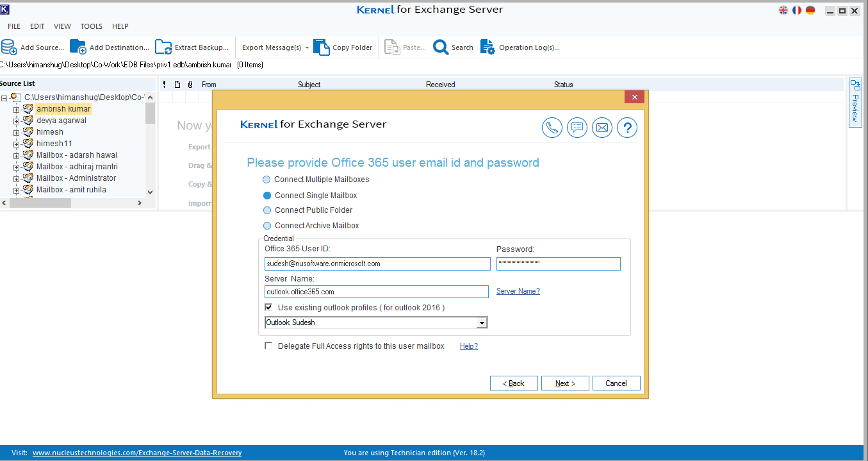This screenshot has width=868, height=461.
Task: Sort by the Status column header
Action: (564, 85)
